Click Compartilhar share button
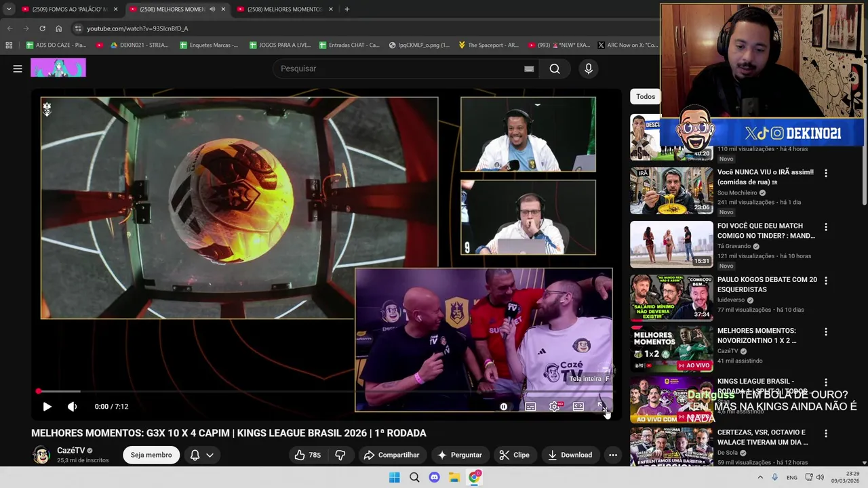This screenshot has height=488, width=868. click(x=391, y=455)
